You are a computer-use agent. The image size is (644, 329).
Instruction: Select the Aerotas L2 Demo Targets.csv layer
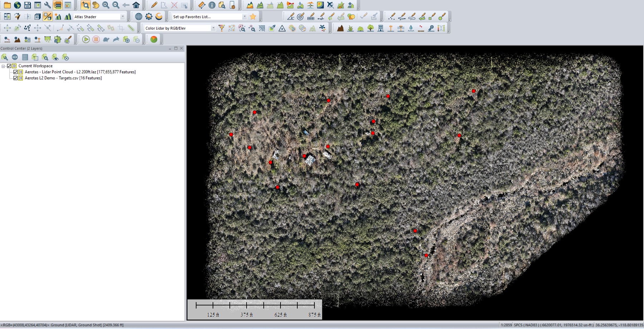coord(63,78)
